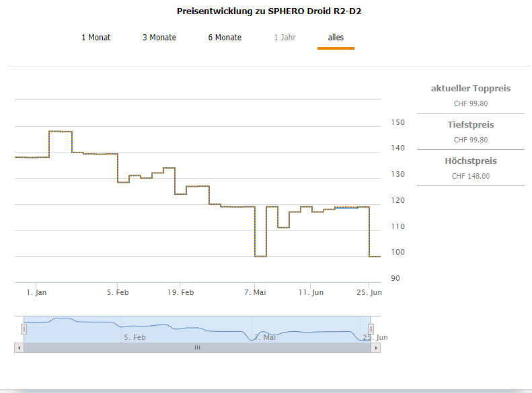Click the scrollbar left arrow button

tap(18, 347)
